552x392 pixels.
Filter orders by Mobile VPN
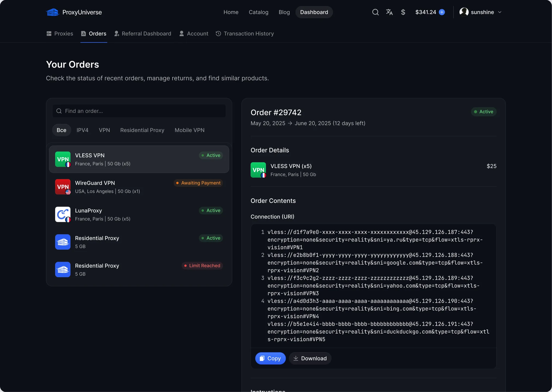click(x=190, y=130)
